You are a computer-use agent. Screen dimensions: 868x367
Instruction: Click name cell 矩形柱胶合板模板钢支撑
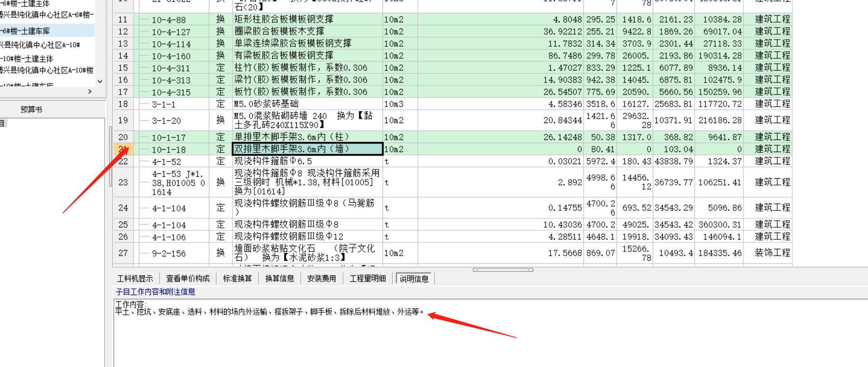pyautogui.click(x=307, y=20)
